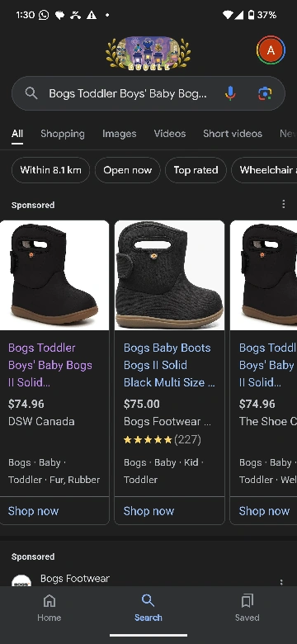Enable the Open now filter chip
Viewport: 297px width, 644px height.
tap(128, 170)
